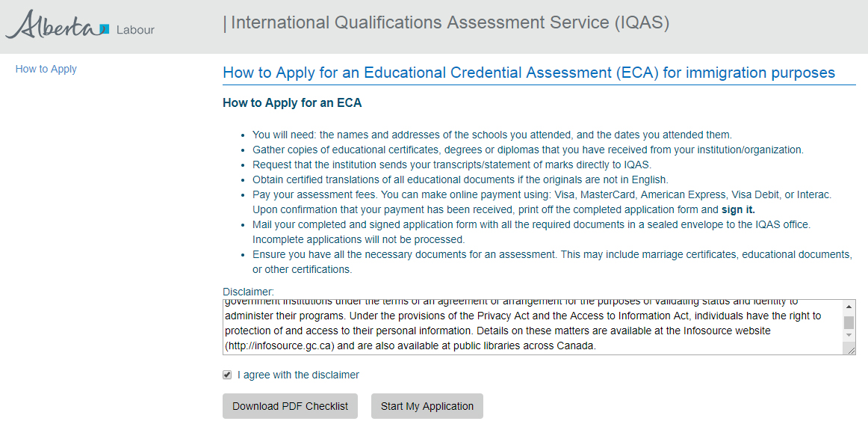Click the IQAS header title text

pos(448,22)
